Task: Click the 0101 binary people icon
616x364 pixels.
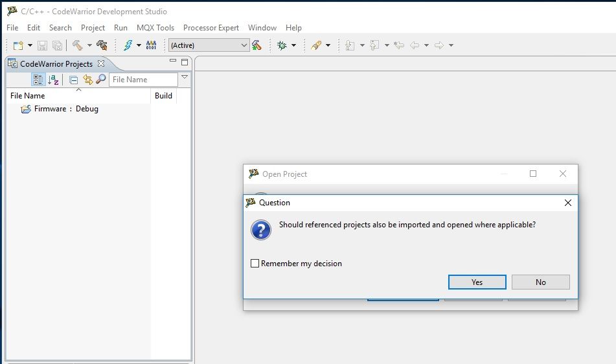Action: [152, 45]
